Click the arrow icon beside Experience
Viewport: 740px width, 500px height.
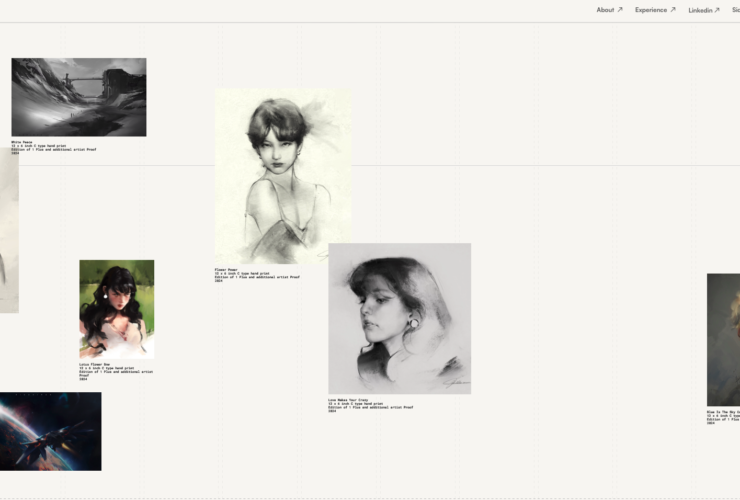click(x=673, y=10)
